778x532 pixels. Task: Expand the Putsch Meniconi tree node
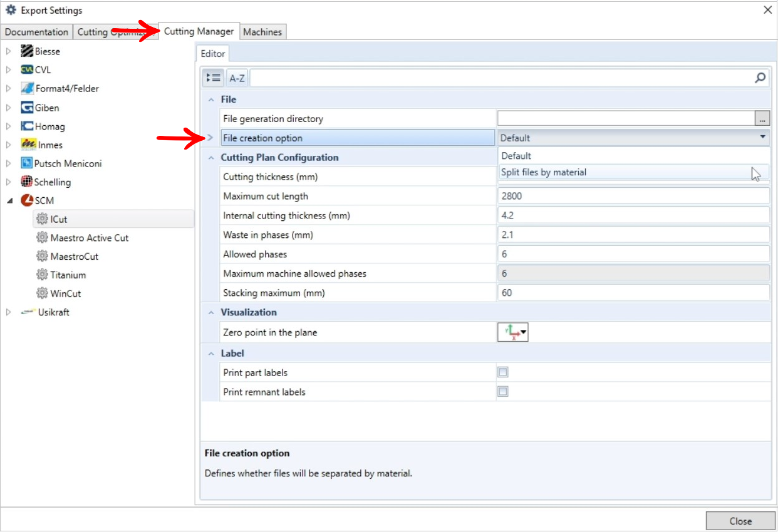click(9, 163)
